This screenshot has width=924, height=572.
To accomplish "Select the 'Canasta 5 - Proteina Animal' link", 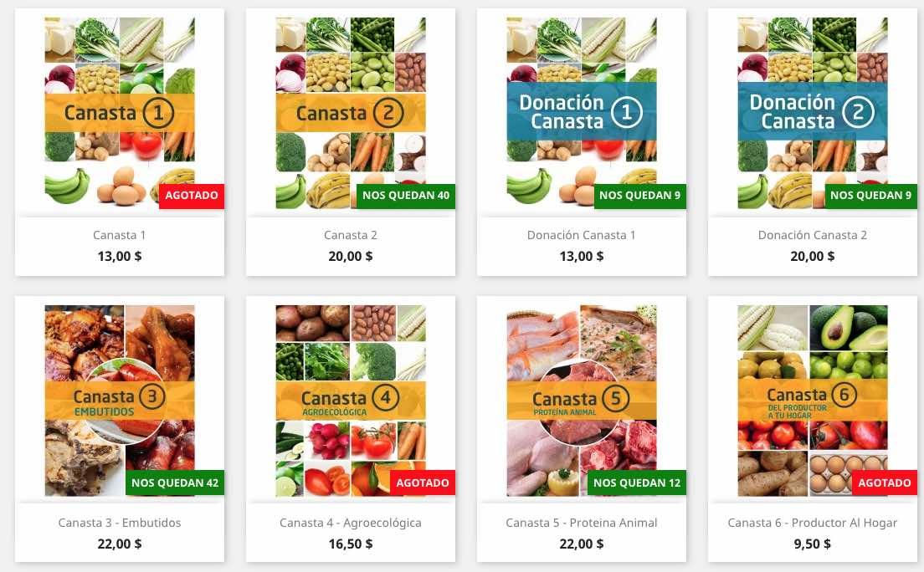I will pyautogui.click(x=582, y=523).
